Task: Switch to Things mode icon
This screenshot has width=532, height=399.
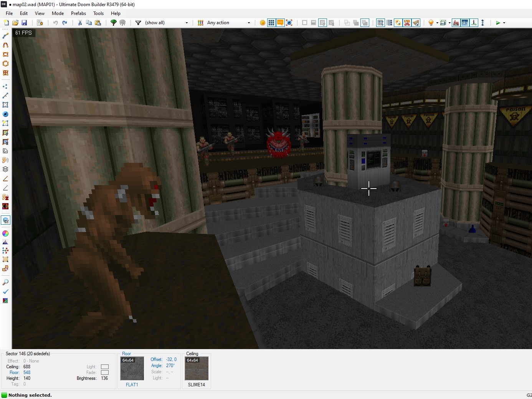Action: coord(5,114)
